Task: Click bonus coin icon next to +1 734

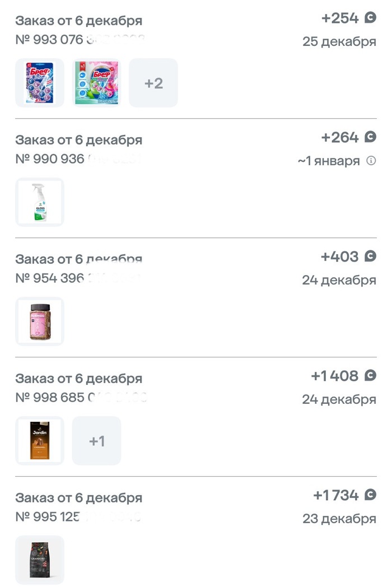Action: [370, 495]
